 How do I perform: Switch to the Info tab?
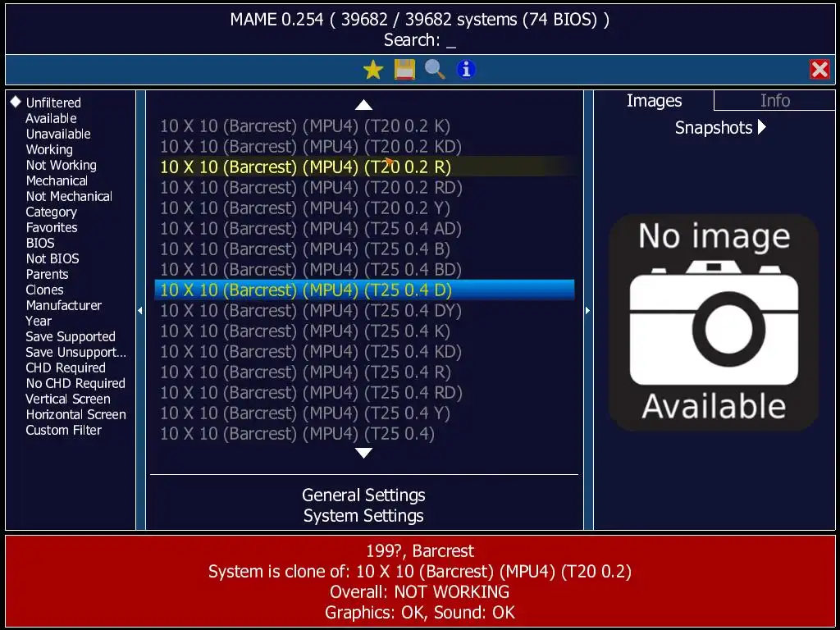coord(774,100)
